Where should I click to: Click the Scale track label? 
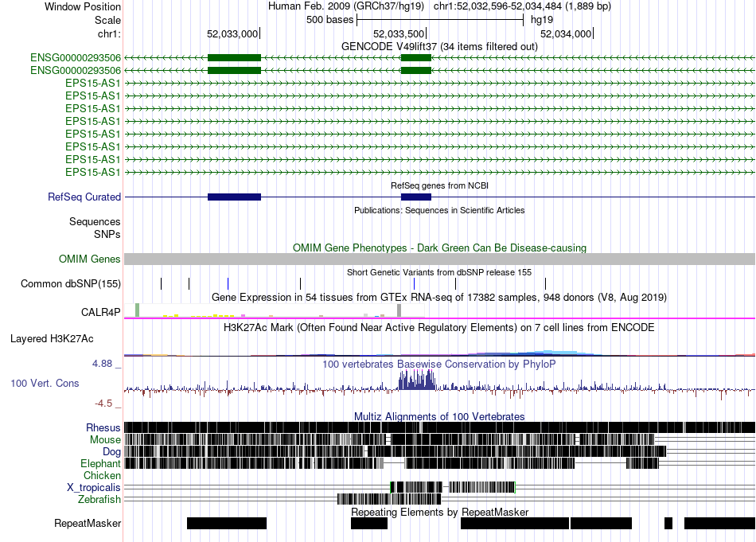107,20
